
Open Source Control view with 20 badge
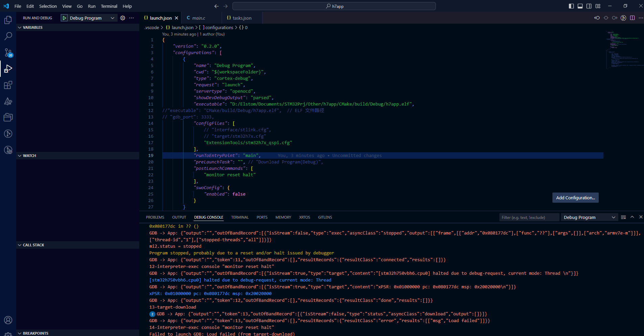click(x=8, y=52)
